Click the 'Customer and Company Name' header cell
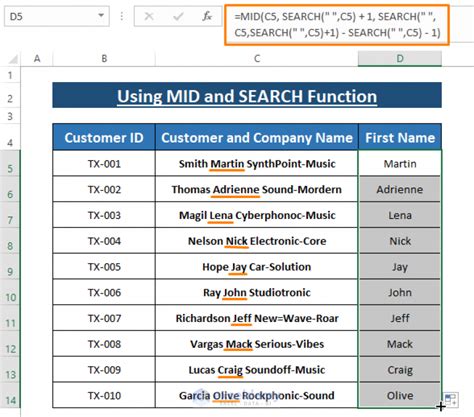The height and width of the screenshot is (417, 474). (x=257, y=137)
